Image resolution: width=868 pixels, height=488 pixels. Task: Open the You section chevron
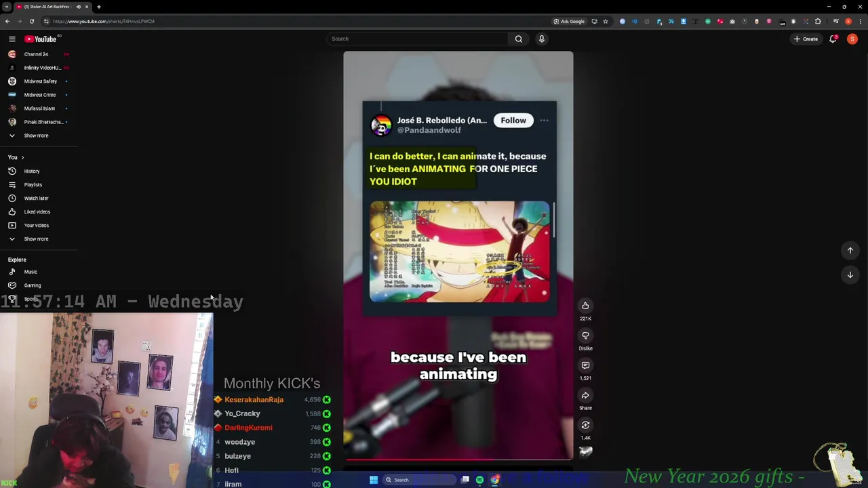tap(22, 157)
